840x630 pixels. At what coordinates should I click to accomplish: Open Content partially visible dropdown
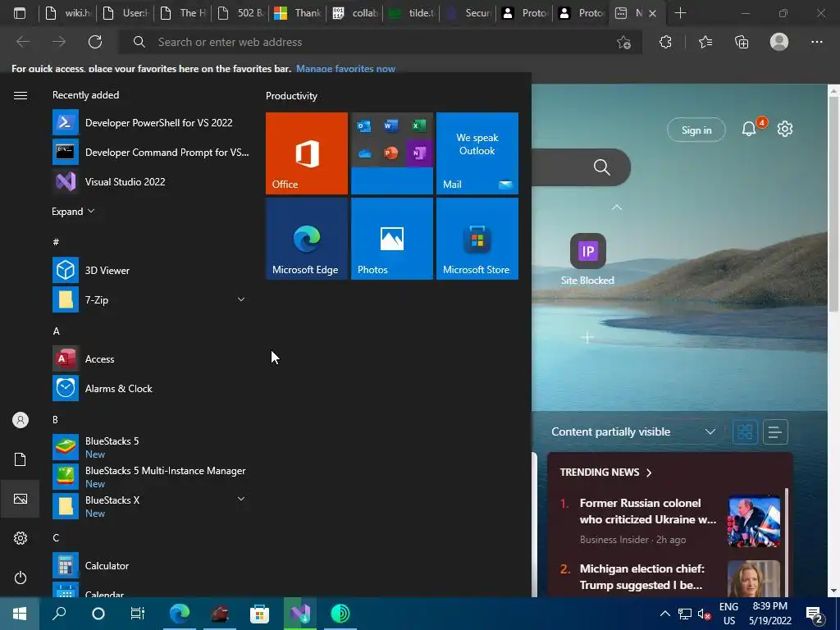(x=634, y=431)
